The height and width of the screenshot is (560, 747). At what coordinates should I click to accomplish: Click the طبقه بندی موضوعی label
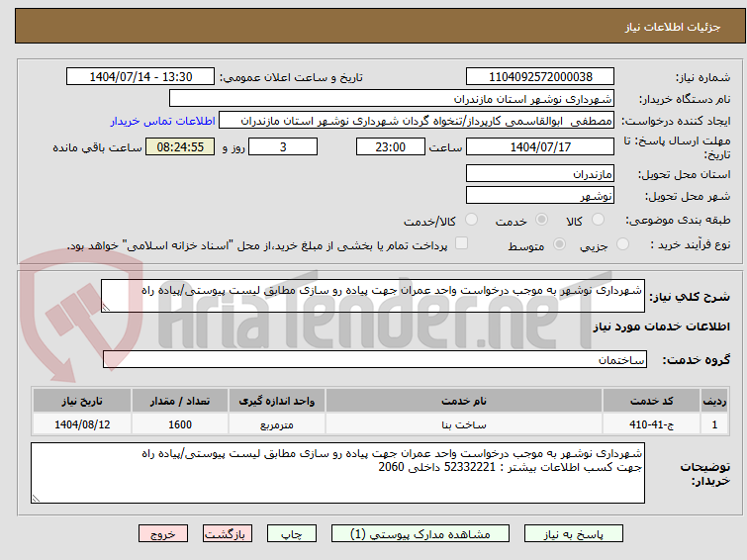[678, 221]
